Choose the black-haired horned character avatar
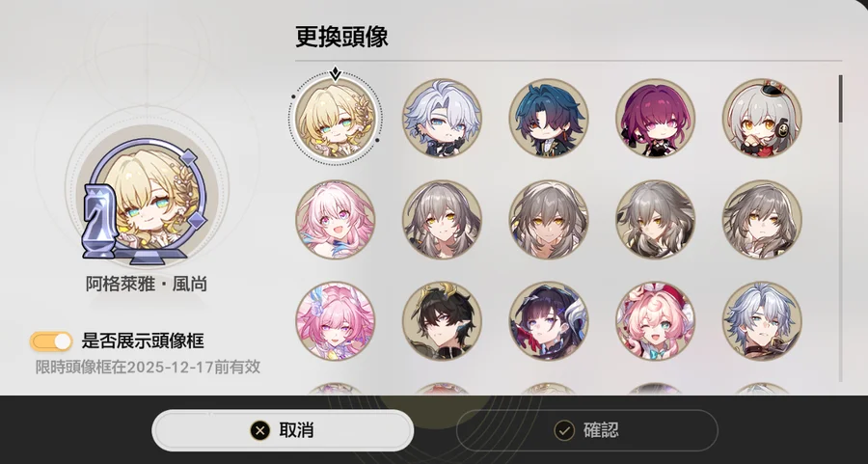This screenshot has height=464, width=868. 442,321
